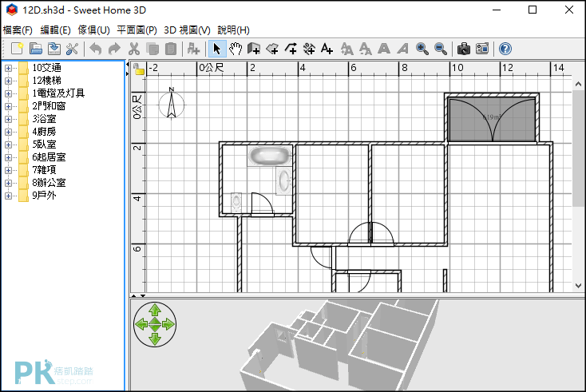Viewport: 586px width, 392px height.
Task: Select the toilet in the bathroom
Action: (x=236, y=202)
